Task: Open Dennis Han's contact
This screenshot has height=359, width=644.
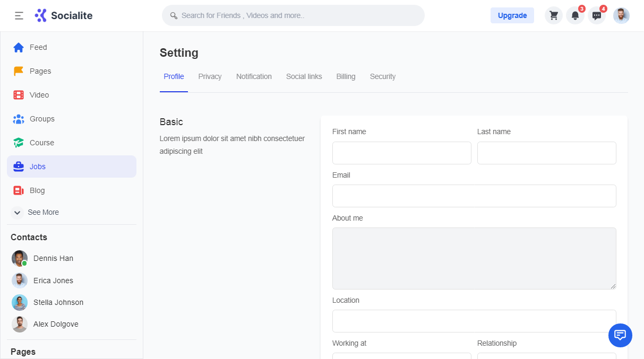Action: [53, 258]
